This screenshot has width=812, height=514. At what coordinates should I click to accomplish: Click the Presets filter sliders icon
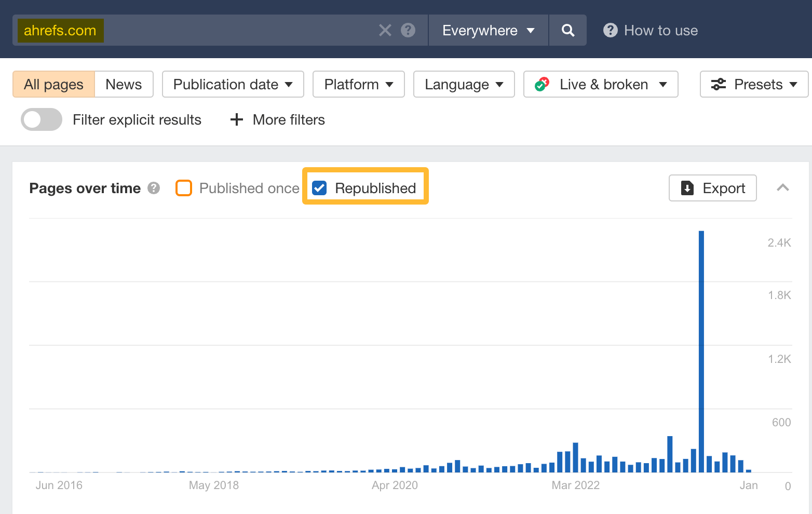tap(719, 84)
